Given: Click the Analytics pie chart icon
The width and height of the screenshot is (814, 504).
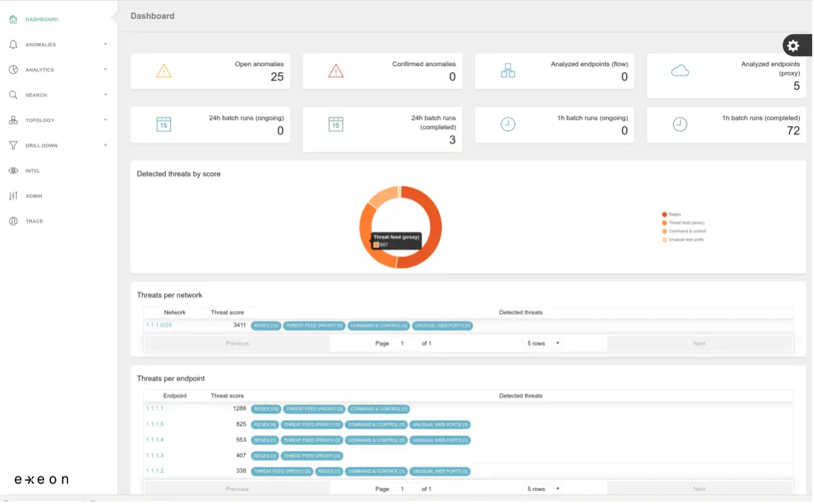Looking at the screenshot, I should tap(13, 70).
